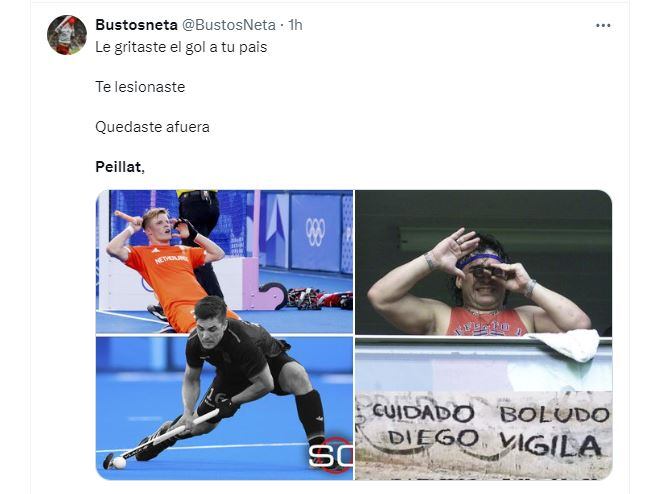Click the 'Quedaste afuera' tweet line

click(x=152, y=127)
